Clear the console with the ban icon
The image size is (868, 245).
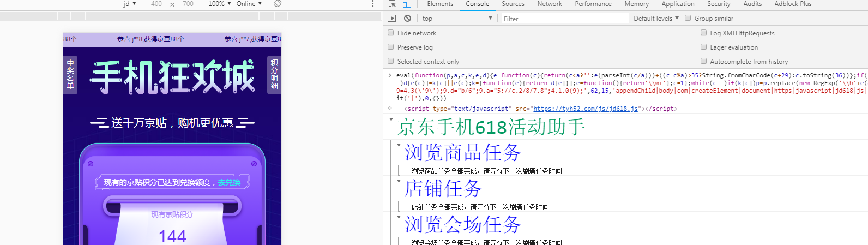click(x=407, y=18)
